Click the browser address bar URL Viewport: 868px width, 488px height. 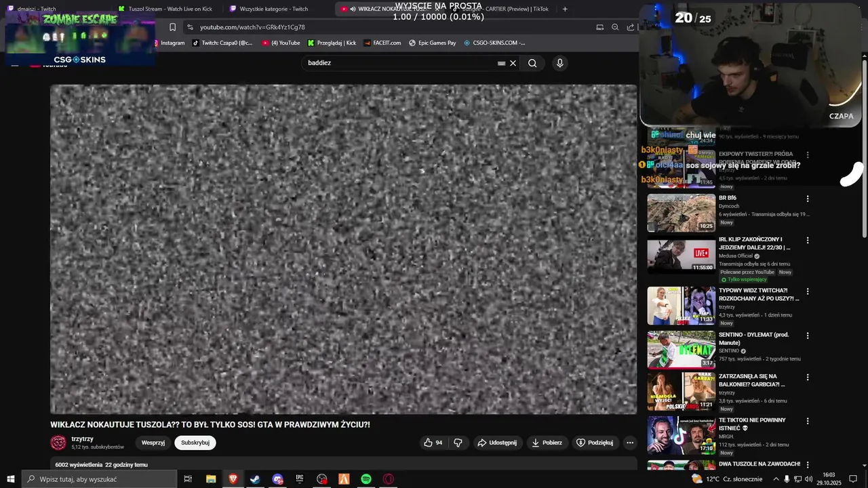coord(252,27)
